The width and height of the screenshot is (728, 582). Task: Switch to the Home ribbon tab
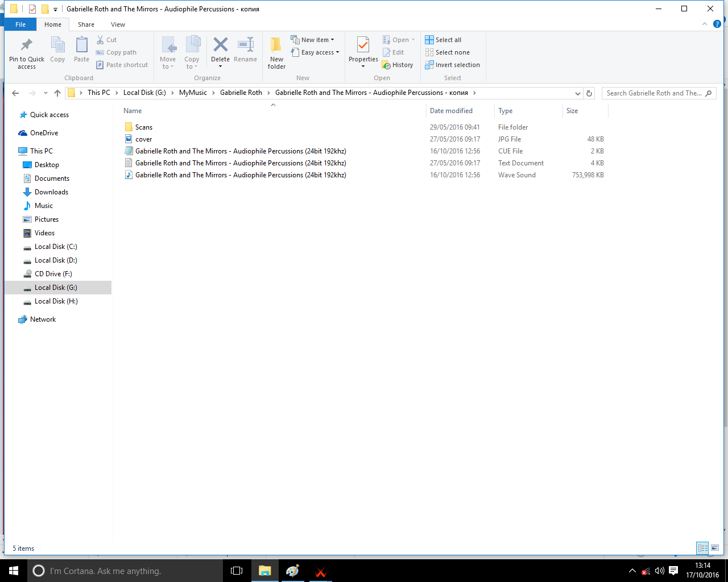pyautogui.click(x=53, y=24)
